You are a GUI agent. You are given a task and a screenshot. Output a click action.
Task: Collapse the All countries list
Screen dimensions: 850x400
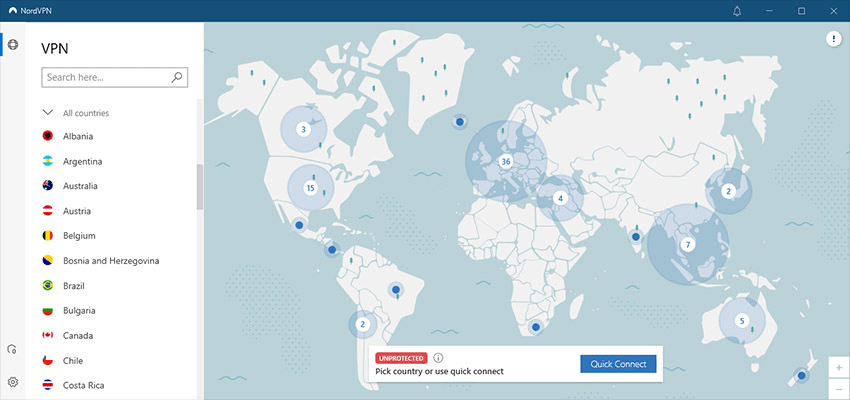tap(47, 113)
